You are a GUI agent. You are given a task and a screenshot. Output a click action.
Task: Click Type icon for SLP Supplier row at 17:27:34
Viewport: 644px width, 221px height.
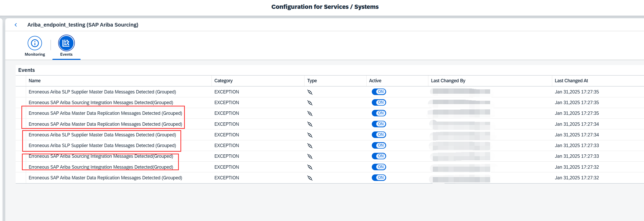coord(310,135)
